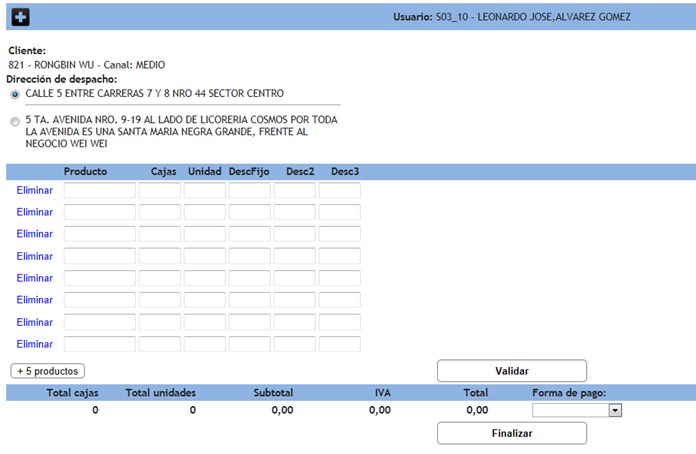Focus Producto field in second row
The height and width of the screenshot is (454, 696).
[100, 212]
